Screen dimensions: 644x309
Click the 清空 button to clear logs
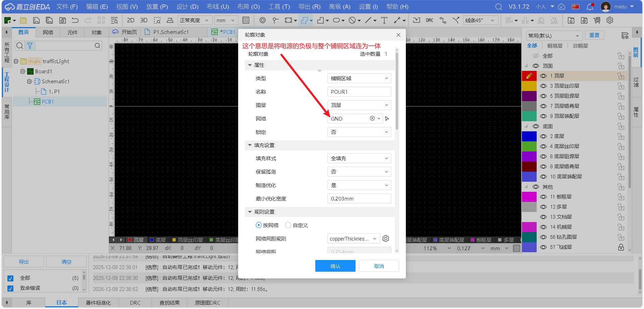tap(66, 261)
